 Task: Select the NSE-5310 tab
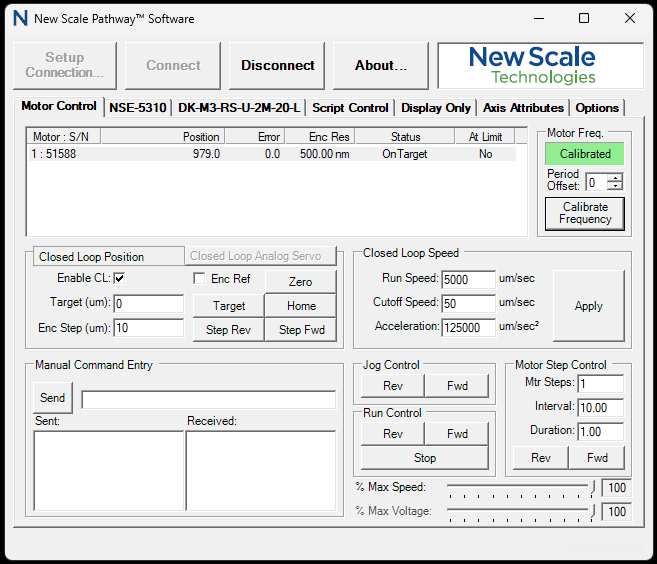tap(138, 108)
